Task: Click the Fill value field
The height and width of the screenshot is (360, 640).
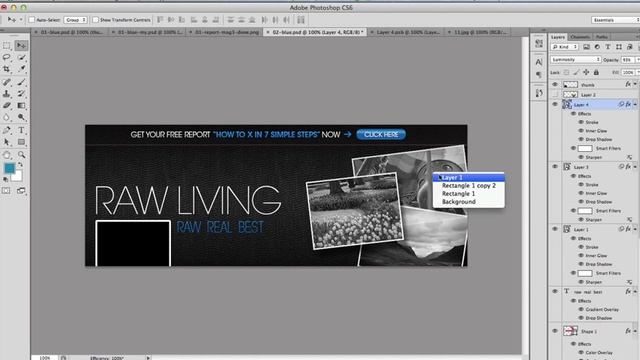Action: point(628,72)
